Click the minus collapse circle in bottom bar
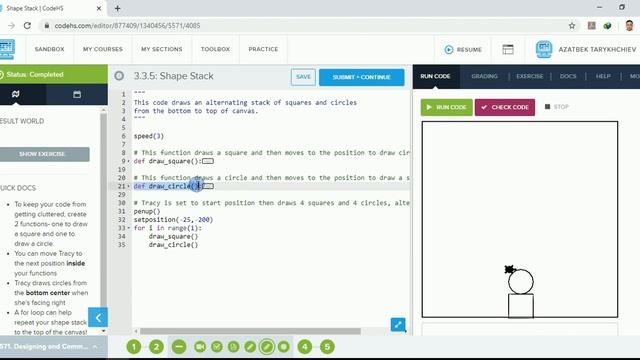Image resolution: width=640 pixels, height=360 pixels. point(179,347)
